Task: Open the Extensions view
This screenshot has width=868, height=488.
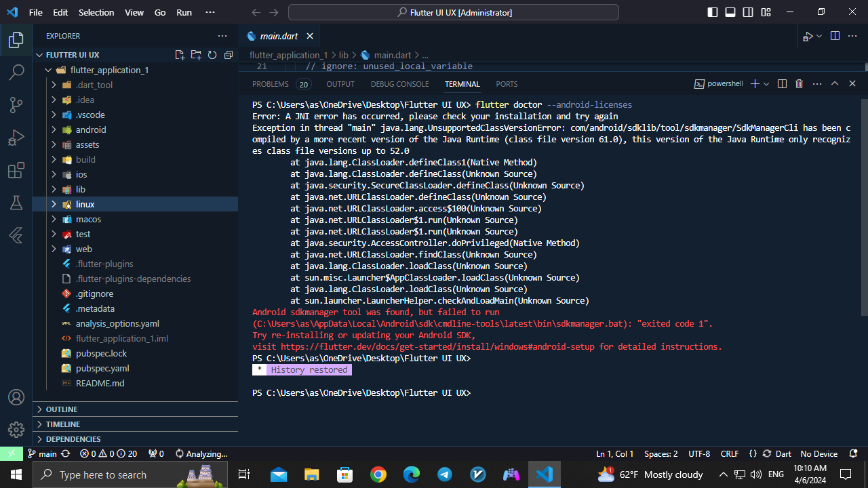Action: click(16, 170)
